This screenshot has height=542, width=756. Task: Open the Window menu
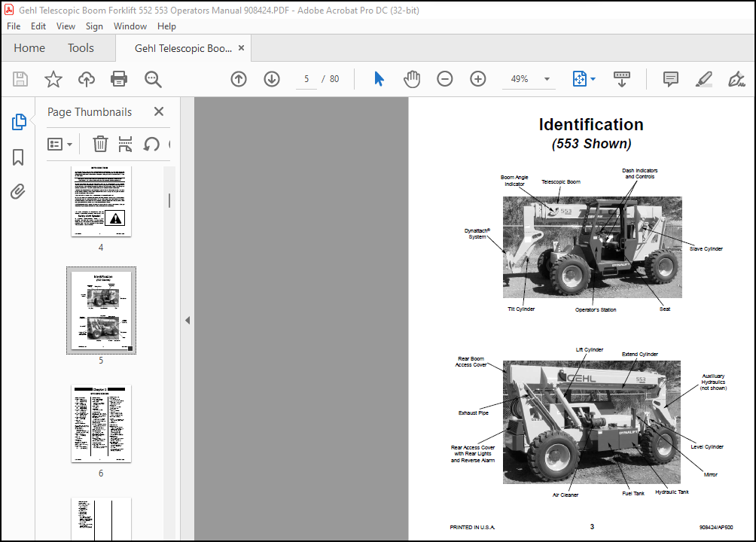(130, 26)
